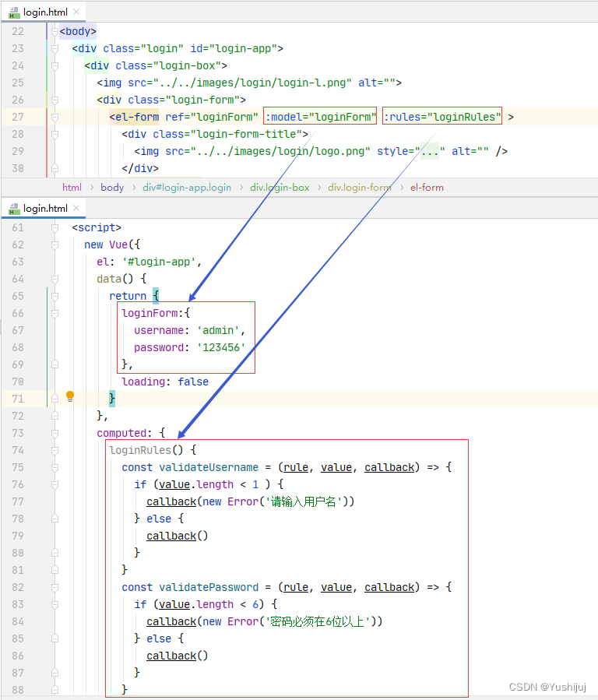Click the callback() call on line 86
The image size is (598, 700).
coord(178,656)
